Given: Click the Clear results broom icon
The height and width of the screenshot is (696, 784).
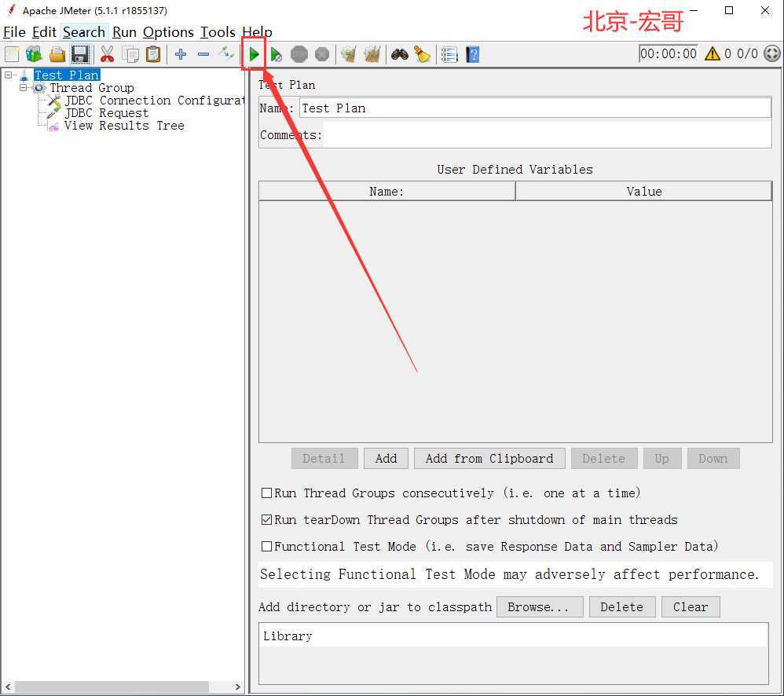Looking at the screenshot, I should (x=349, y=54).
